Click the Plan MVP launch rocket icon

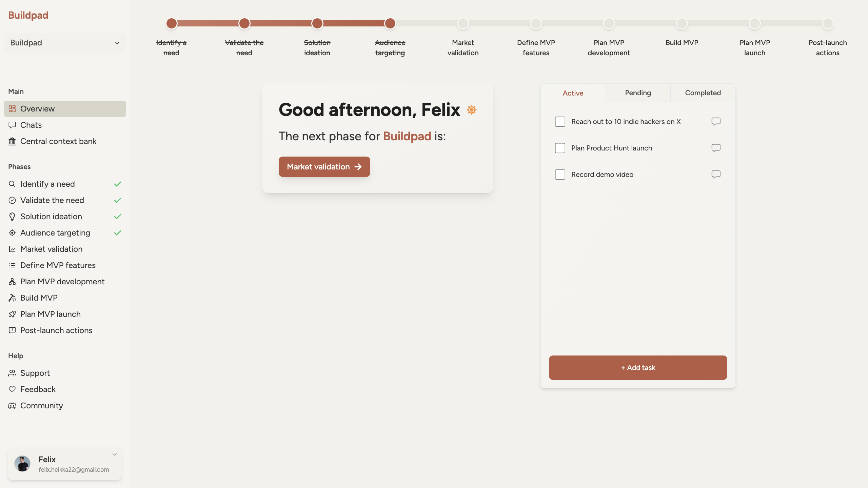(x=12, y=314)
